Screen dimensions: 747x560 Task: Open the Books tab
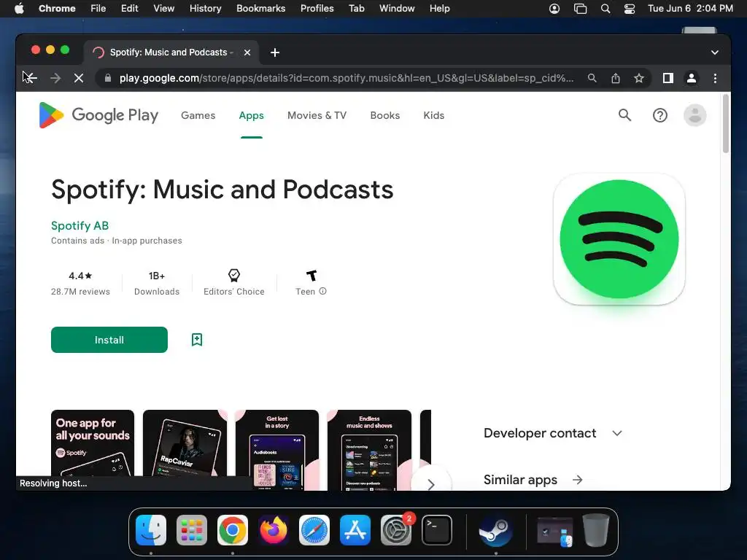[x=385, y=115]
